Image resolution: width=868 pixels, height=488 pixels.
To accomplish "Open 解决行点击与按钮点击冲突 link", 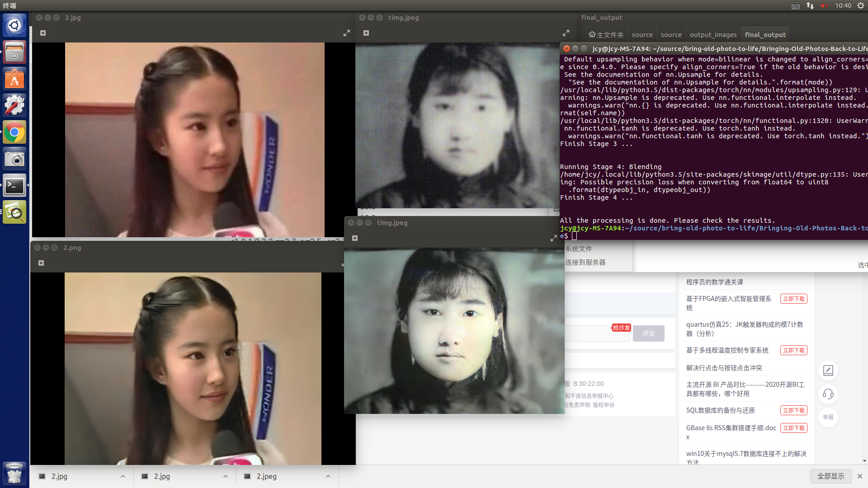I will (724, 368).
